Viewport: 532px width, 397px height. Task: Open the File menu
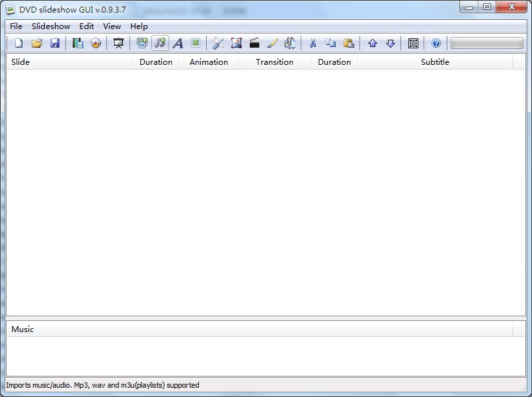(x=16, y=26)
